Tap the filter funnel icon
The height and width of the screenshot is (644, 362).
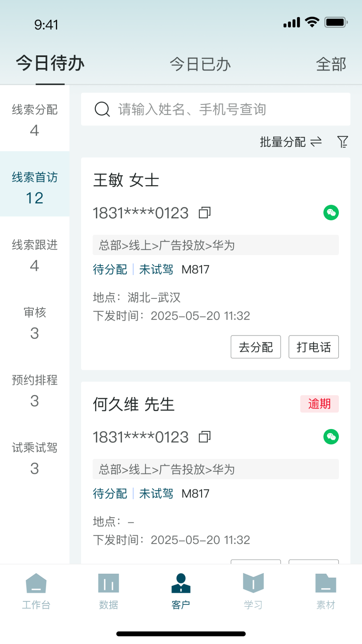pyautogui.click(x=343, y=142)
